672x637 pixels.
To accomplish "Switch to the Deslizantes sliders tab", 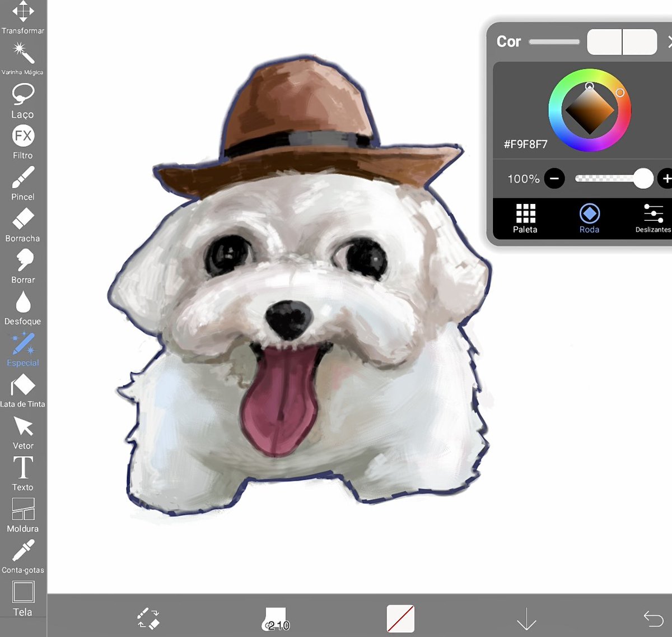I will click(x=653, y=218).
